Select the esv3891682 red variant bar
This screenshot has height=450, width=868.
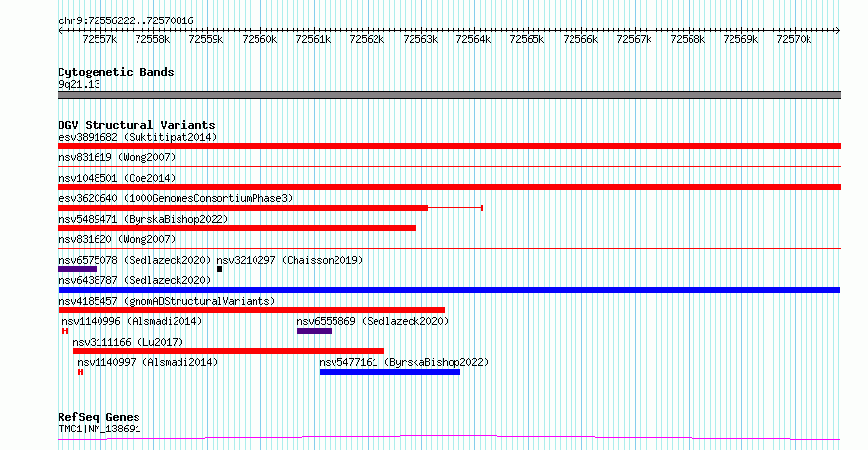point(449,146)
